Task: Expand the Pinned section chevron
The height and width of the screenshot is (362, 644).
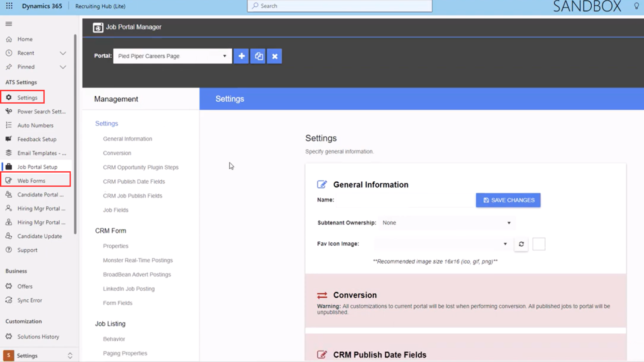Action: tap(63, 67)
